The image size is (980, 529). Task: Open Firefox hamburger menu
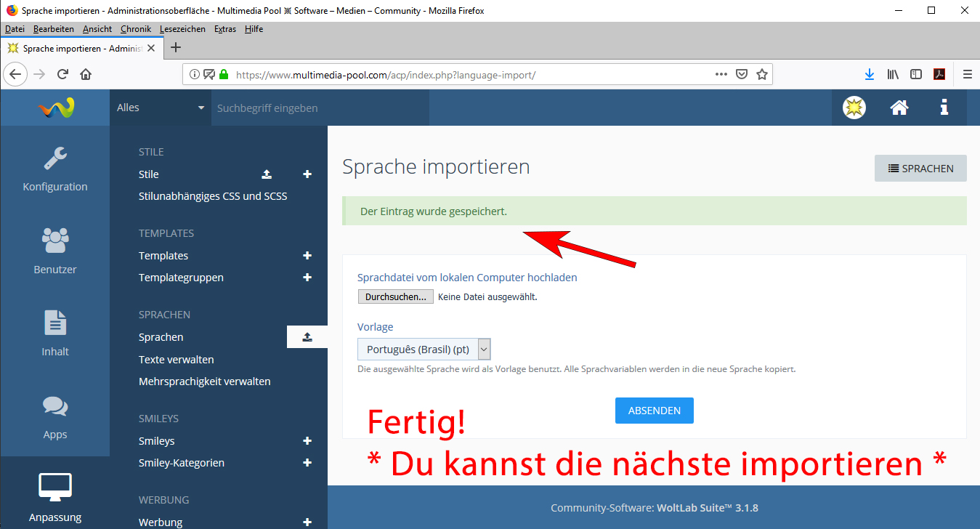pyautogui.click(x=967, y=74)
